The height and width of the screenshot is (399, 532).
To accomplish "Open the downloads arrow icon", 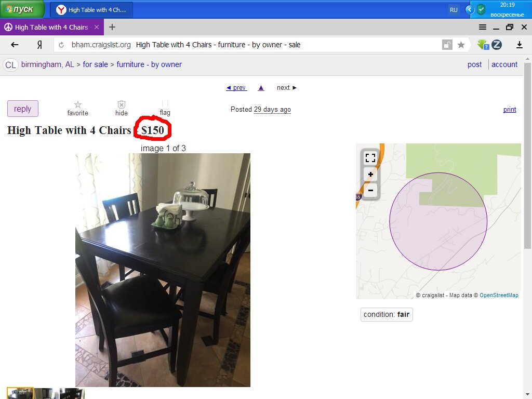I will (519, 45).
